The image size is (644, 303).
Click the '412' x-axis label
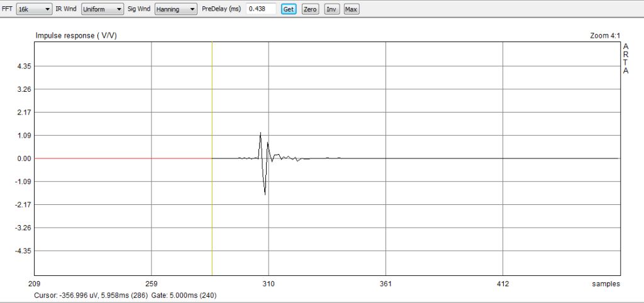click(x=502, y=284)
